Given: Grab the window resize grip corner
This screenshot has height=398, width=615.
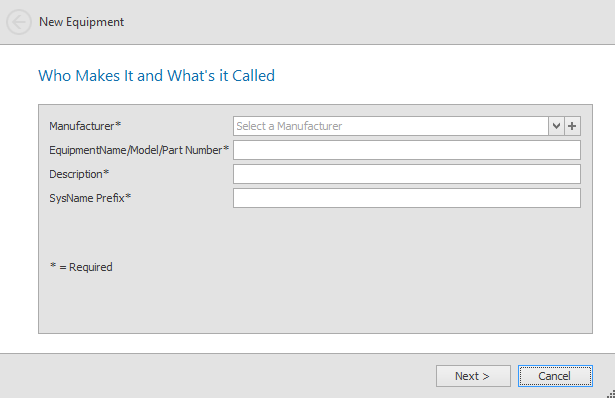Looking at the screenshot, I should click(x=611, y=394).
